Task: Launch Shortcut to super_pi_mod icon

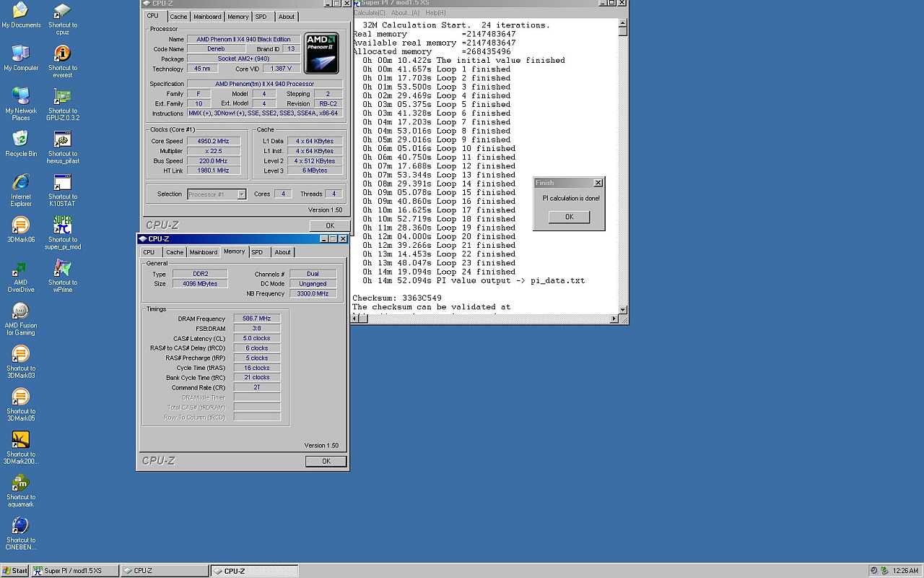Action: click(63, 233)
